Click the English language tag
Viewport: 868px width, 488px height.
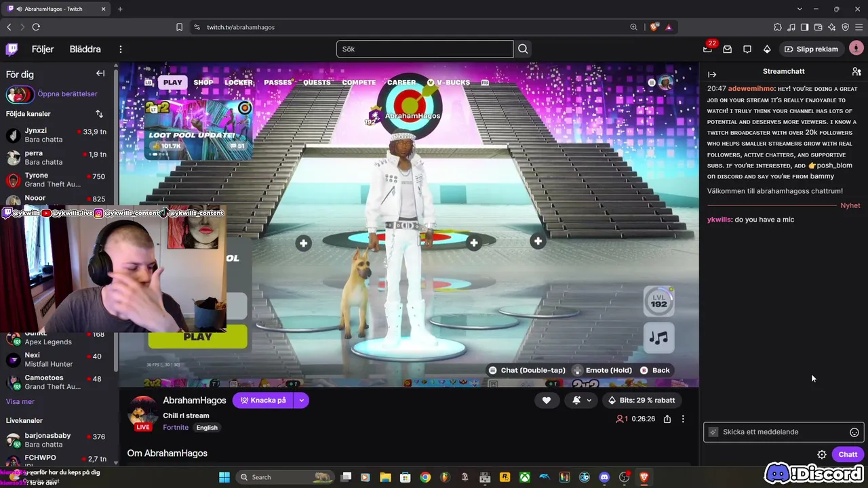click(207, 428)
